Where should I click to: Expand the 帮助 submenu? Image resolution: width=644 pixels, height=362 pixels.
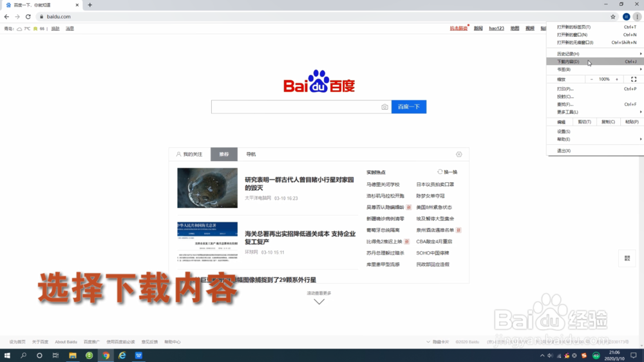pos(595,139)
